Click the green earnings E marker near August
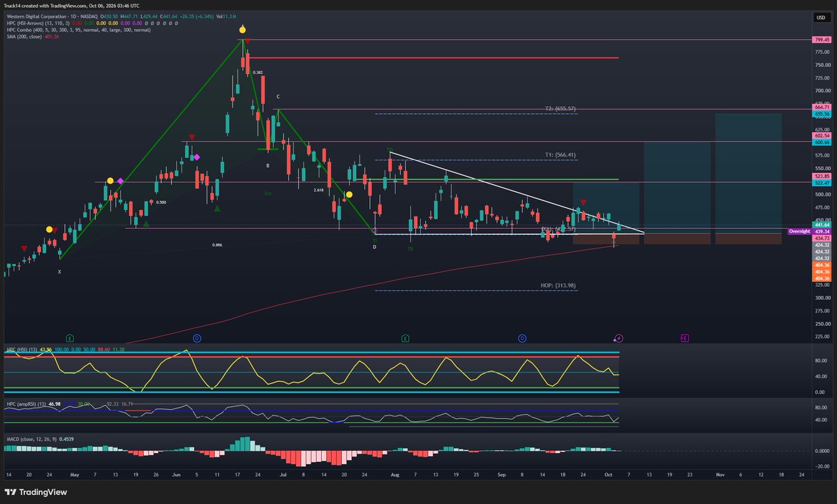Screen dimensions: 837x504 (405, 339)
